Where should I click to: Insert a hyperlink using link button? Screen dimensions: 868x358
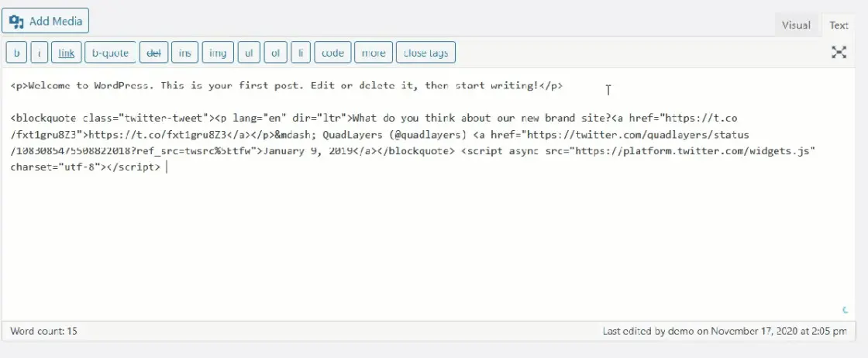[67, 53]
